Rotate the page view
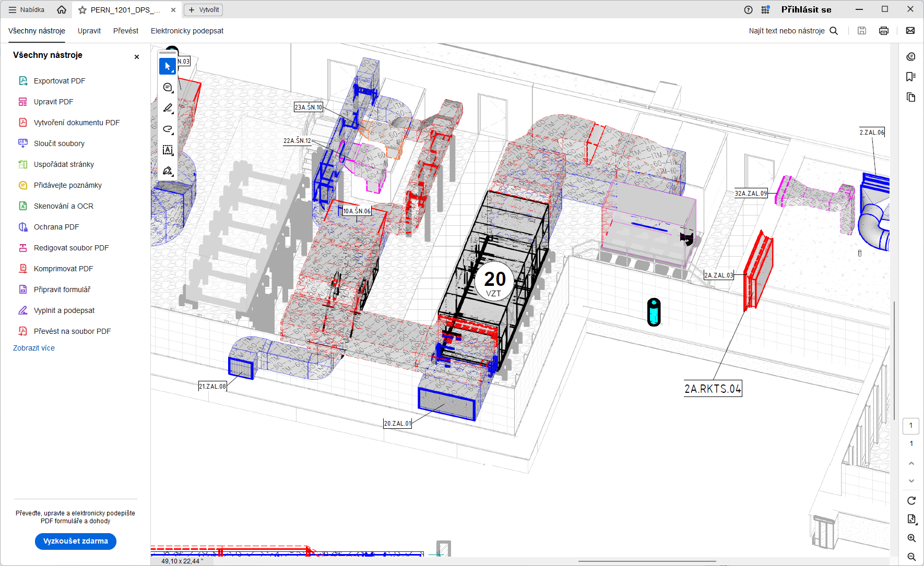Screen dimensions: 924x566 911,501
